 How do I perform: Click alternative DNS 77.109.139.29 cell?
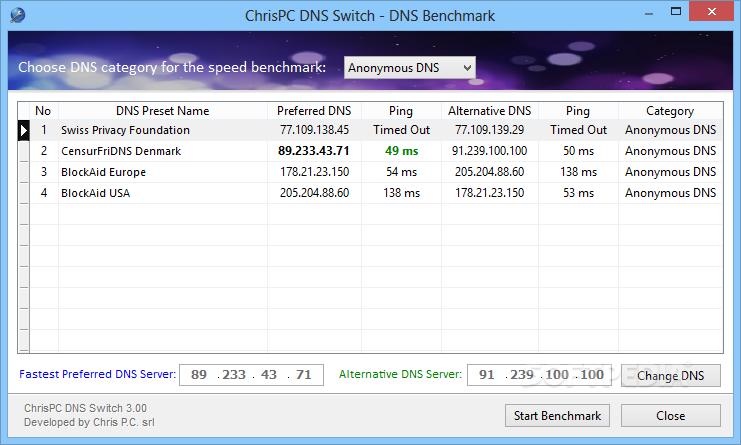(490, 130)
